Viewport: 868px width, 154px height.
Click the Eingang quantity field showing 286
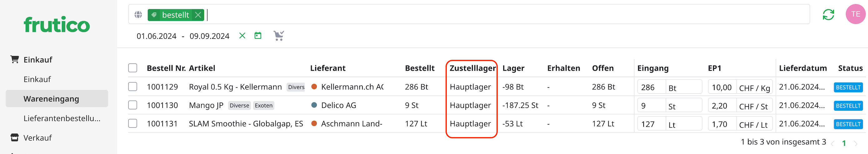(x=651, y=87)
